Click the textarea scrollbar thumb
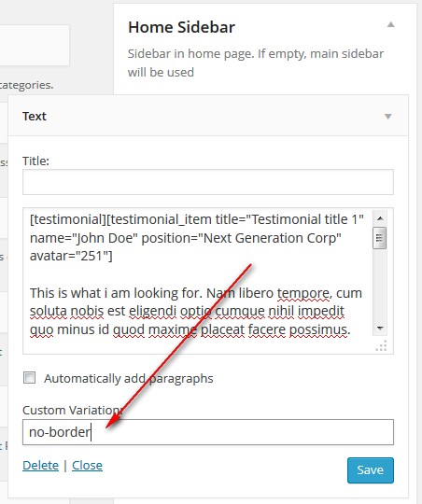 (380, 238)
